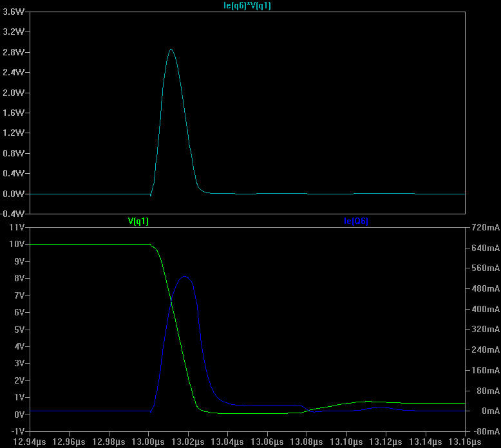Screen dimensions: 501x448
Task: Click the 80mA current axis label
Action: point(488,391)
